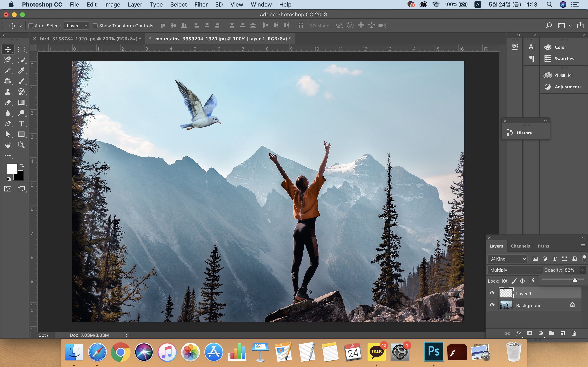Check Show Transform Controls
Screen dimensions: 588x367
(x=95, y=26)
